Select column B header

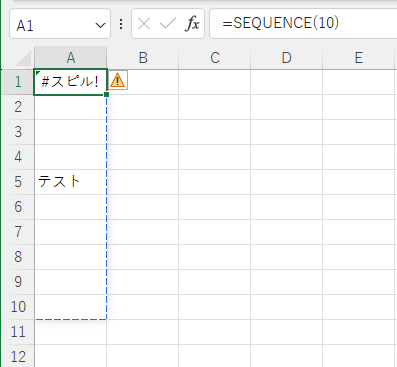tap(143, 58)
